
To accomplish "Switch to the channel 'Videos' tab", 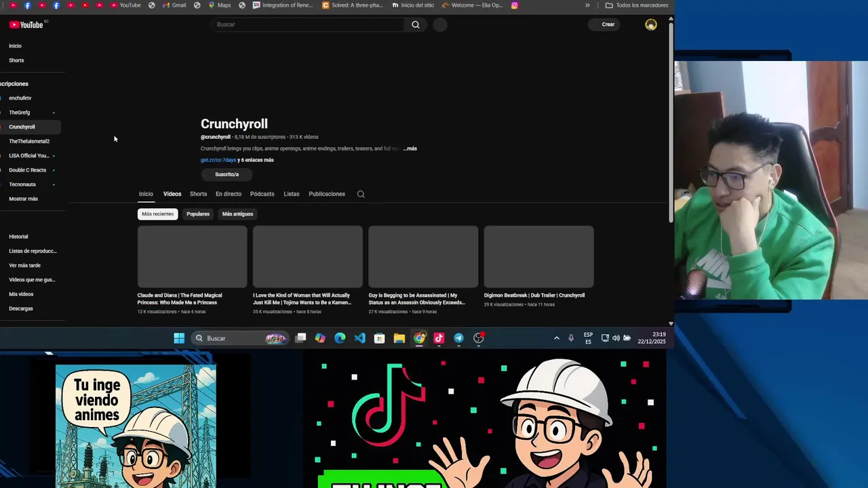I will tap(172, 194).
